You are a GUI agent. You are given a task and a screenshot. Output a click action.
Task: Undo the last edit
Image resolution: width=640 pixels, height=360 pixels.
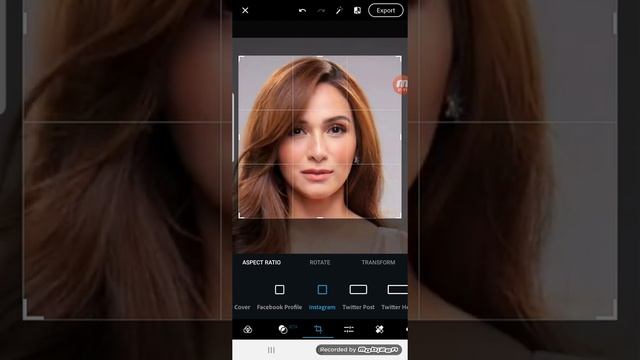click(x=302, y=11)
